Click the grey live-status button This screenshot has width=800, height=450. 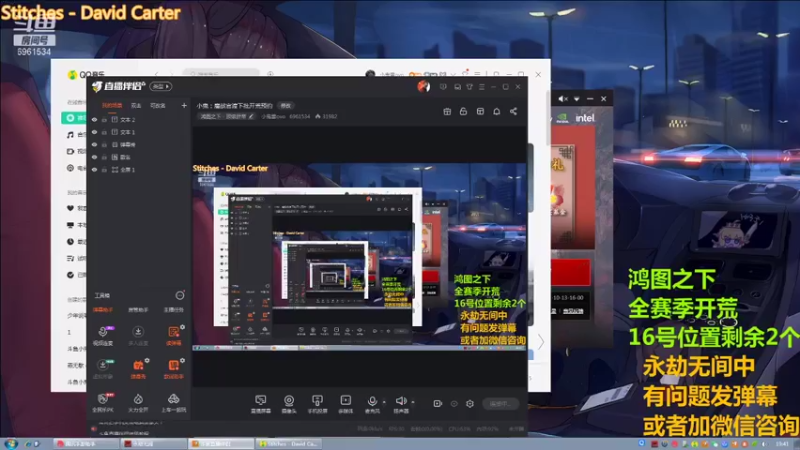[x=501, y=404]
